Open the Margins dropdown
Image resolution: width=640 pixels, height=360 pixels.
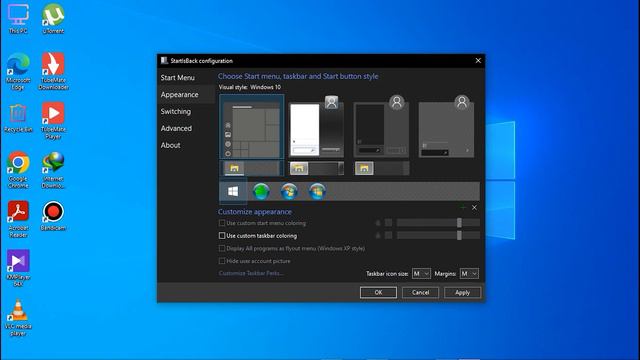tap(469, 273)
